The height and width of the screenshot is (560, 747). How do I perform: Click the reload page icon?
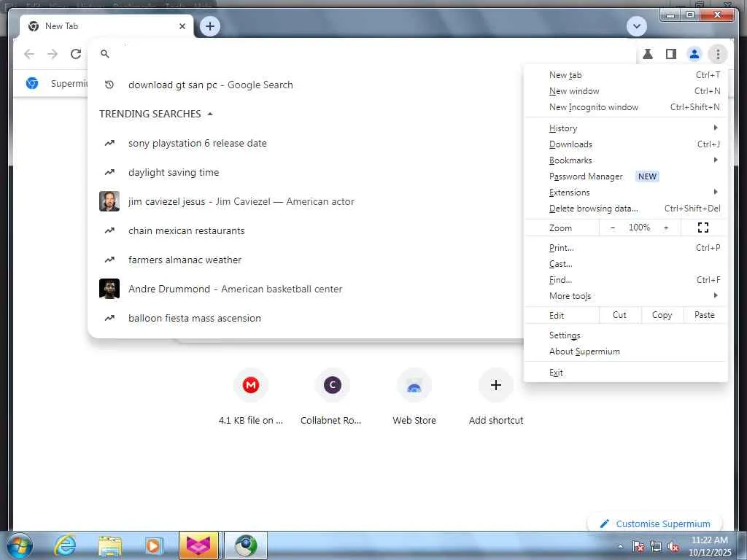click(76, 54)
